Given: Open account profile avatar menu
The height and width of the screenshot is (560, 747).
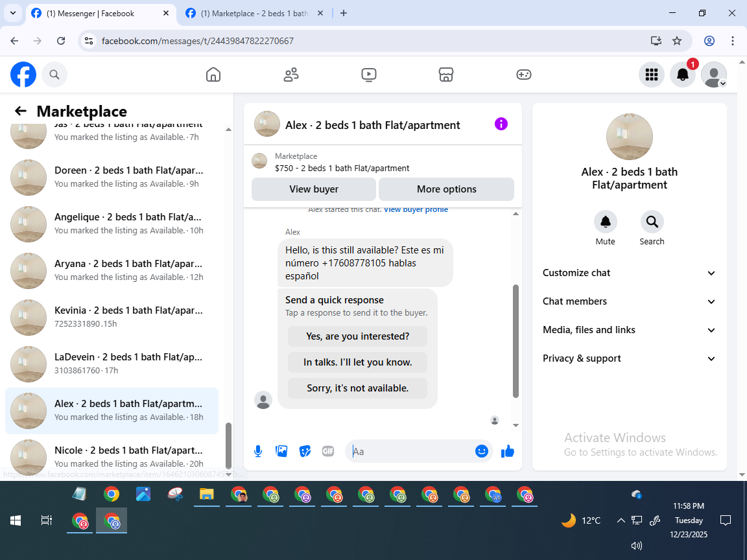Looking at the screenshot, I should click(x=714, y=75).
